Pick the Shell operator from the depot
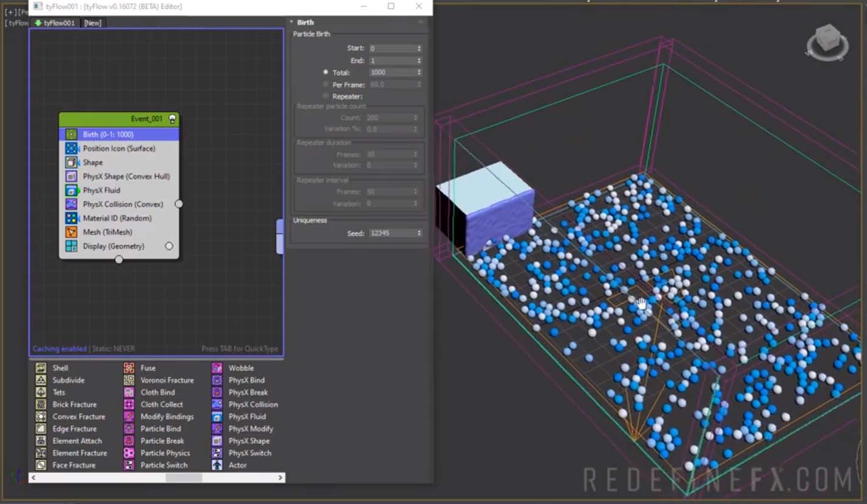The height and width of the screenshot is (504, 867). (x=52, y=368)
